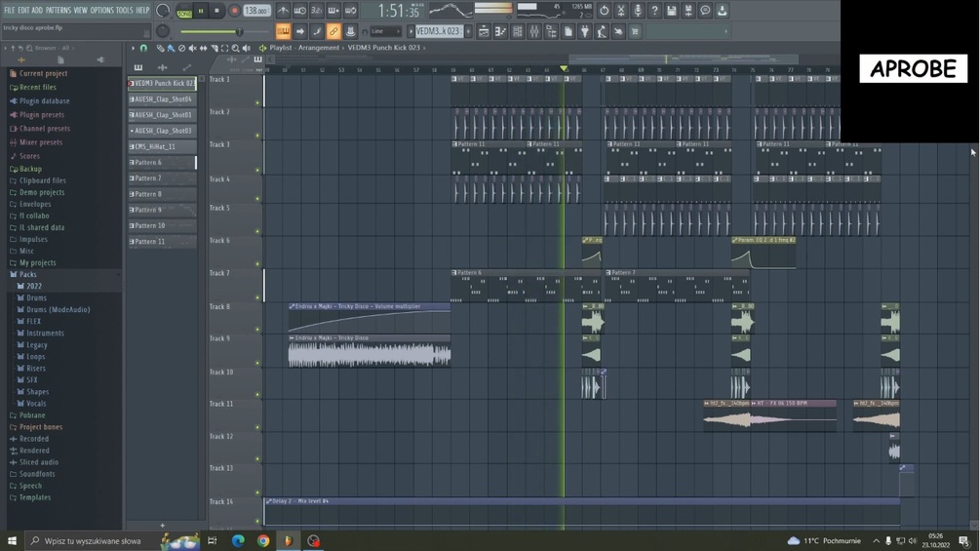Image resolution: width=980 pixels, height=551 pixels.
Task: Open the snap 'Line' dropdown
Action: 385,31
